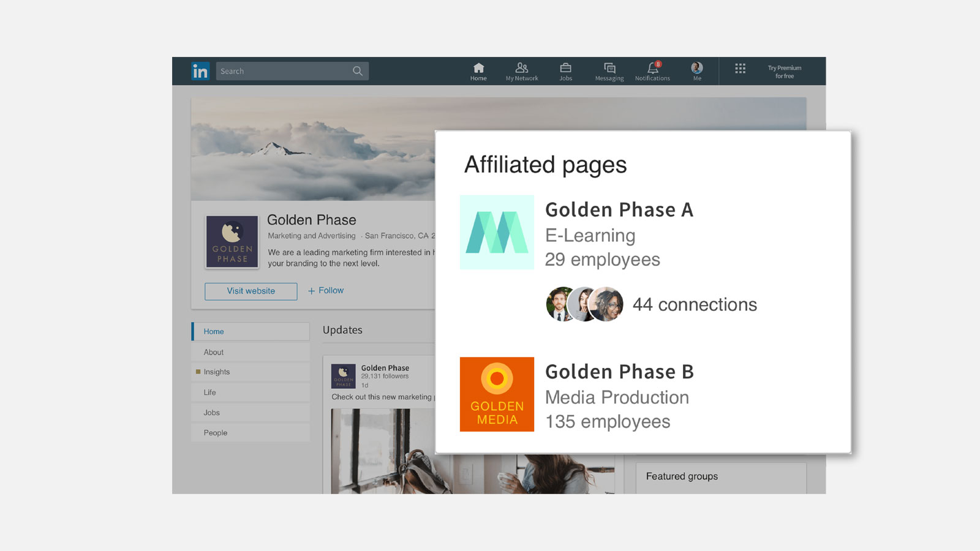Image resolution: width=980 pixels, height=551 pixels.
Task: Click the search magnifier icon
Action: pyautogui.click(x=358, y=71)
